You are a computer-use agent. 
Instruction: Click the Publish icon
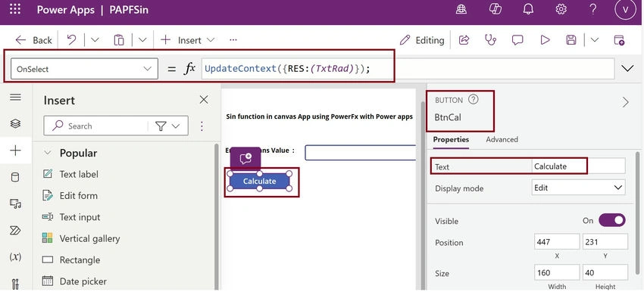tap(619, 40)
